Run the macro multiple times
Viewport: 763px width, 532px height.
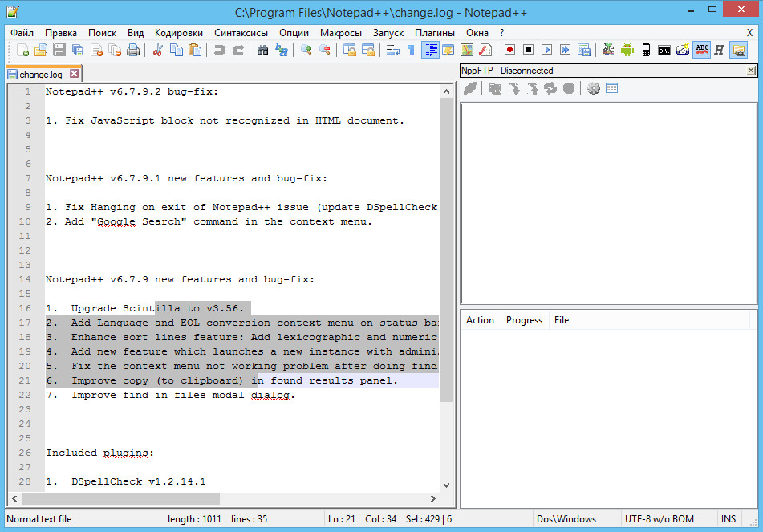coord(565,50)
